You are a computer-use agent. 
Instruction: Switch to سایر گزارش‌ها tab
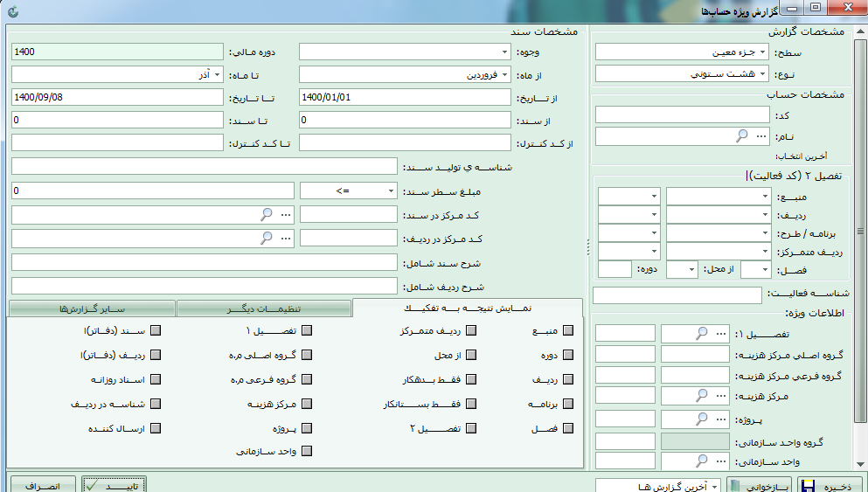[x=93, y=308]
